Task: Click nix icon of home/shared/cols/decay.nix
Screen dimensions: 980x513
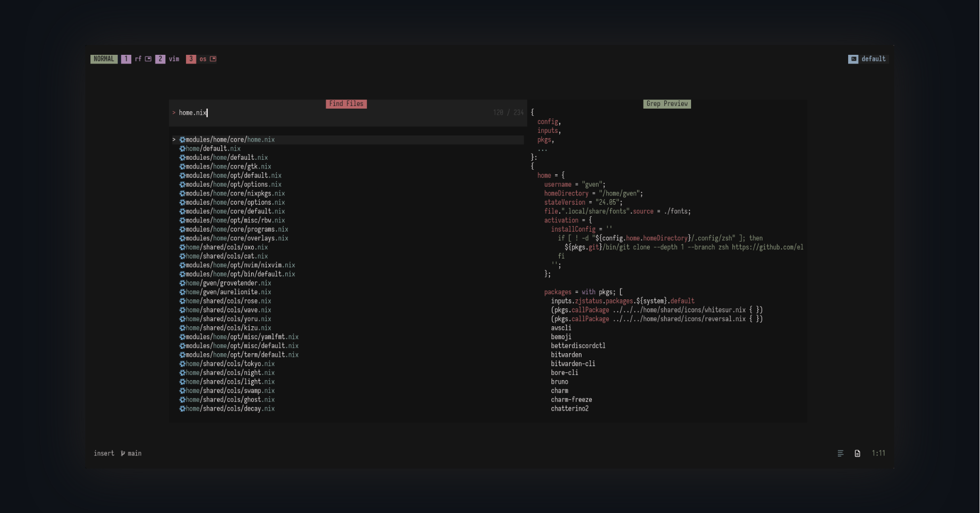Action: pyautogui.click(x=182, y=409)
